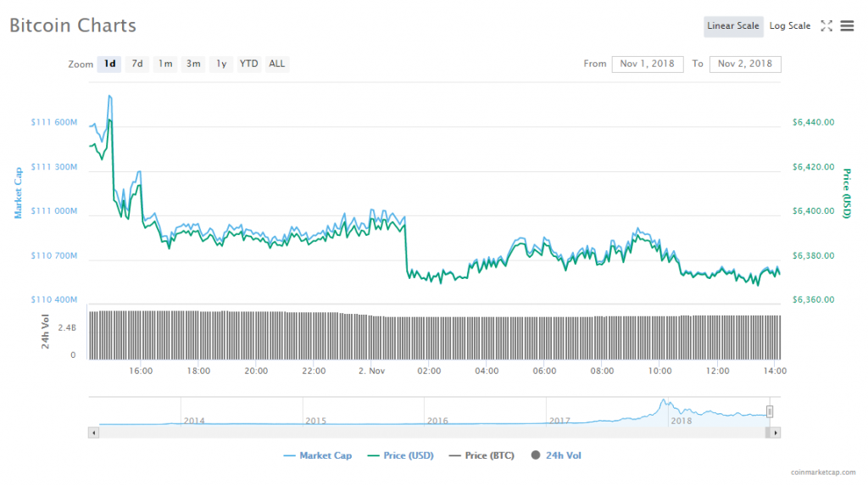Zoom chart to 1y
Image resolution: width=868 pixels, height=486 pixels.
pos(221,64)
